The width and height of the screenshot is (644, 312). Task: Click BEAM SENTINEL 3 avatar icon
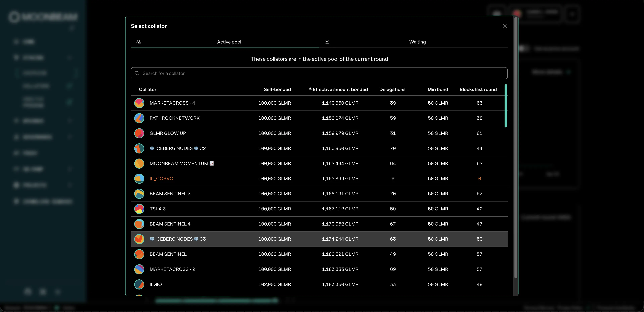[139, 194]
